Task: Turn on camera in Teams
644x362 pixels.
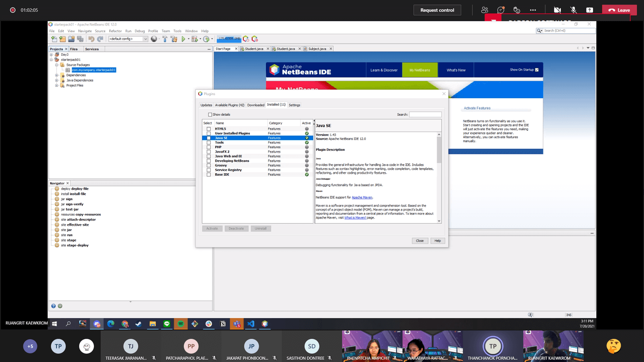Action: coord(557,10)
